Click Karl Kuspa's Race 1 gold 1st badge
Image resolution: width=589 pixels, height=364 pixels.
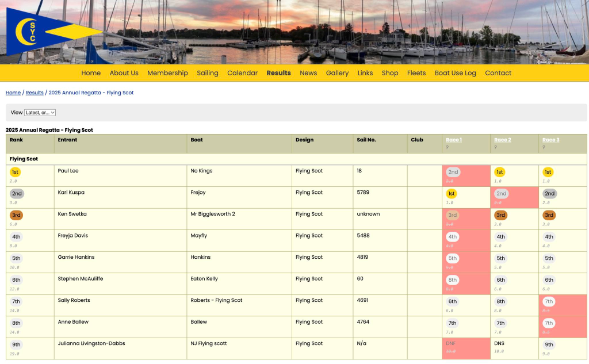452,194
